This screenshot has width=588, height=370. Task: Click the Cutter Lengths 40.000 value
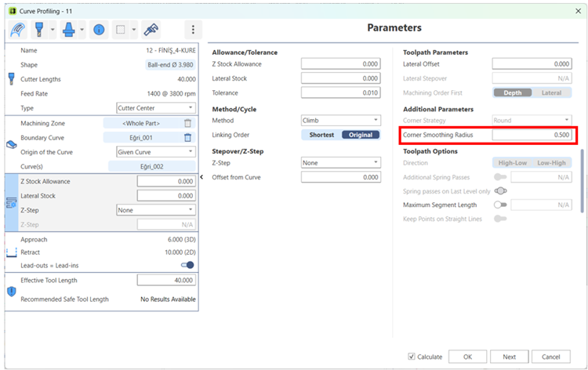(x=187, y=79)
